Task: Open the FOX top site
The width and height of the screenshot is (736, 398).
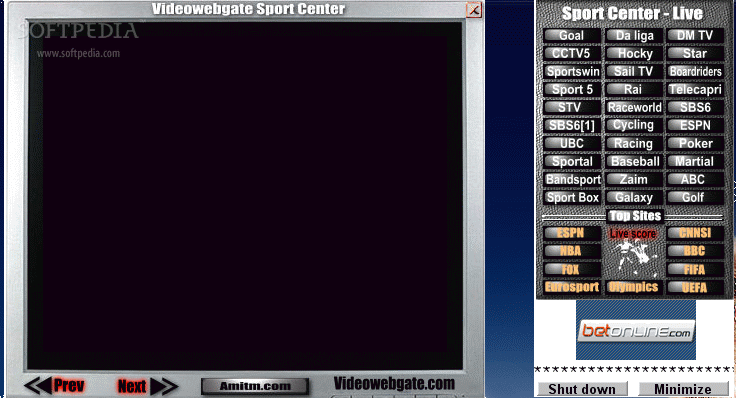Action: pyautogui.click(x=572, y=269)
